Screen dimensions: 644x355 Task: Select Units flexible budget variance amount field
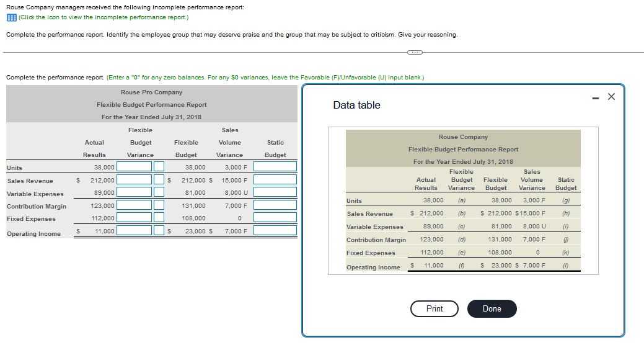pos(135,166)
